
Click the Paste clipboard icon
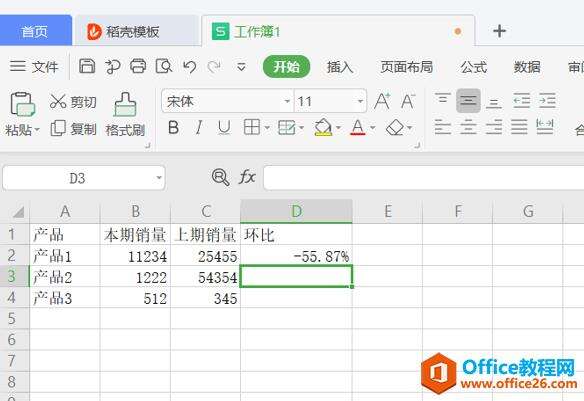click(x=23, y=104)
